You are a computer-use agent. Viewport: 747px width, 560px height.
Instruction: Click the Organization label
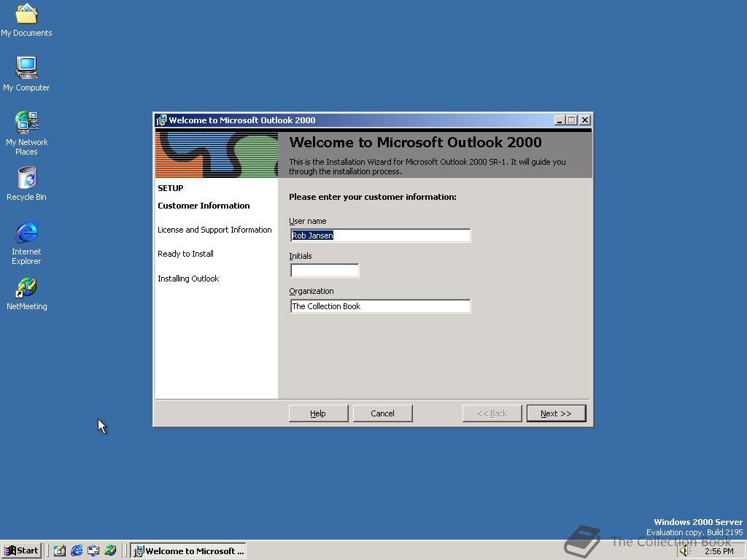point(311,291)
